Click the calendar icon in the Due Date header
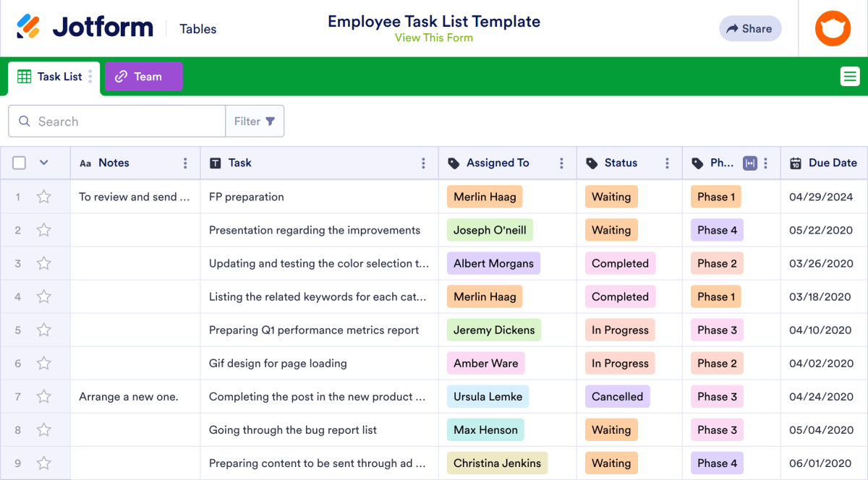The width and height of the screenshot is (868, 480). point(796,163)
